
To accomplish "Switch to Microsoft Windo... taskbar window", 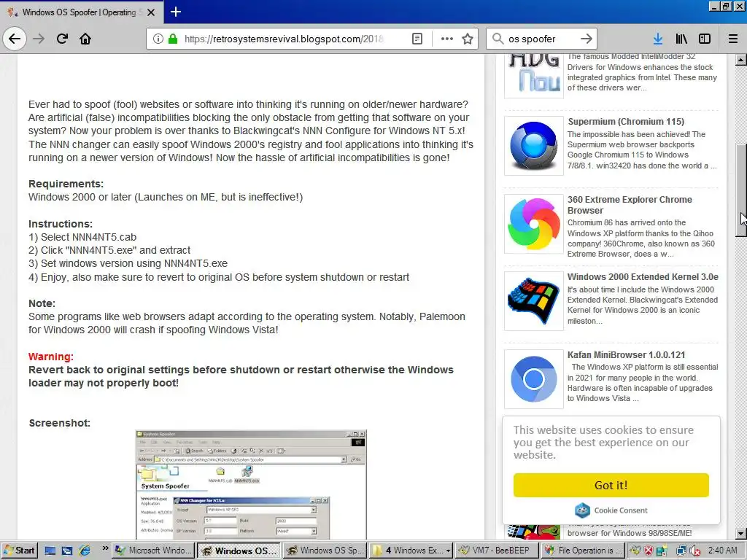I will click(x=153, y=551).
